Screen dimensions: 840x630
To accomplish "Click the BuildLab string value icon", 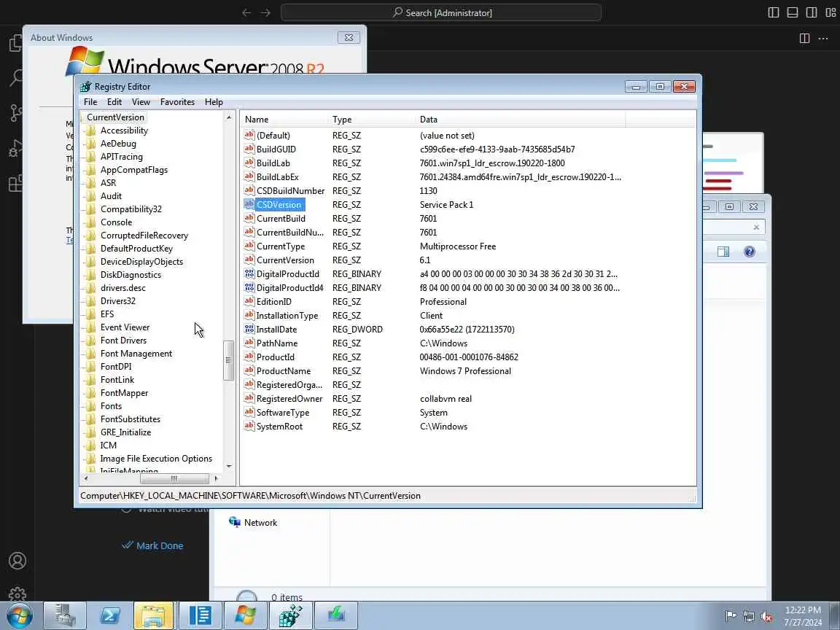I will pyautogui.click(x=249, y=163).
